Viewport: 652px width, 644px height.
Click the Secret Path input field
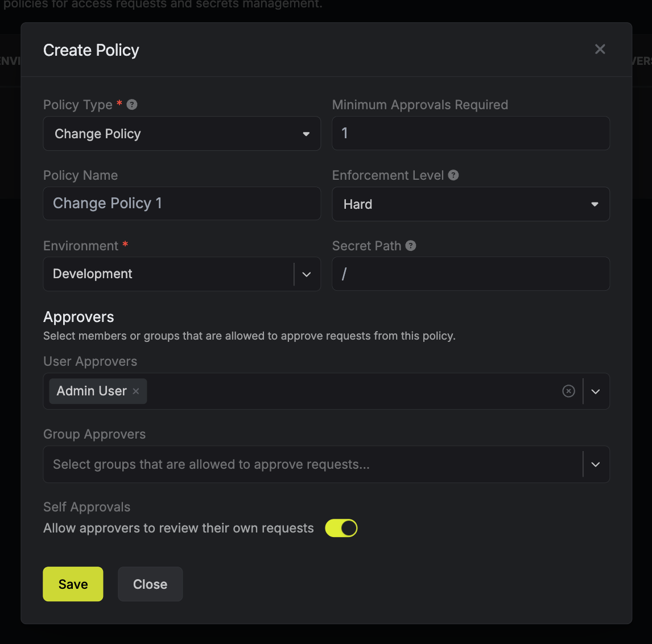pos(471,274)
